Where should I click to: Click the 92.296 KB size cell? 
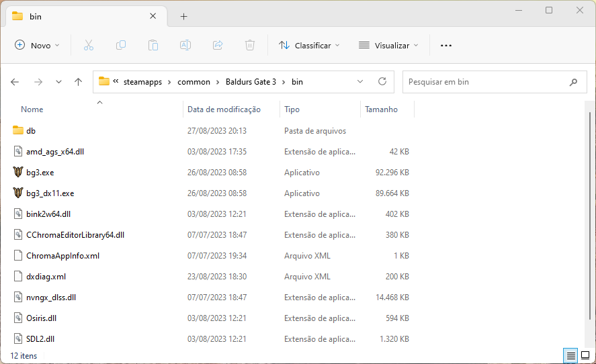[x=392, y=172]
